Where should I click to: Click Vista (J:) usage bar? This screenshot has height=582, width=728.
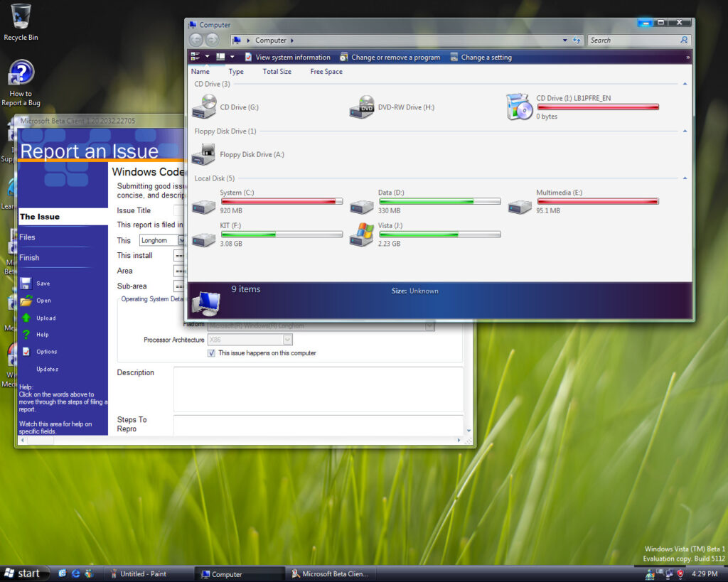(439, 235)
